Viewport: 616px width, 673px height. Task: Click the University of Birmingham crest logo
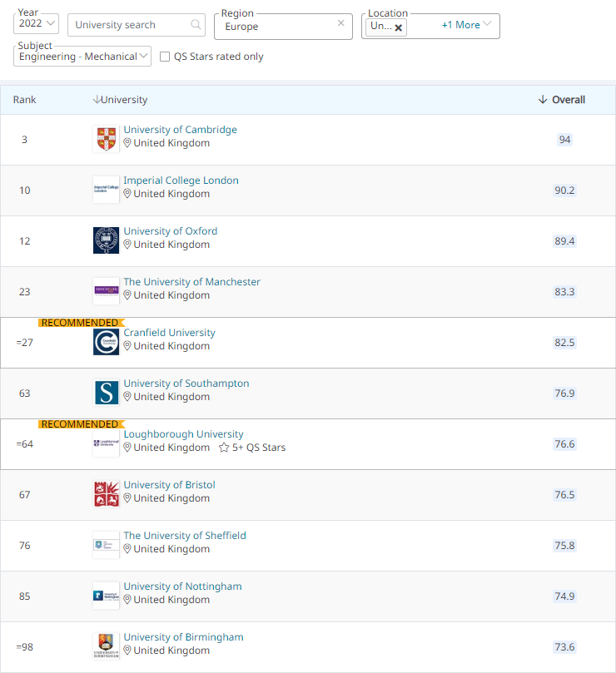[x=106, y=646]
